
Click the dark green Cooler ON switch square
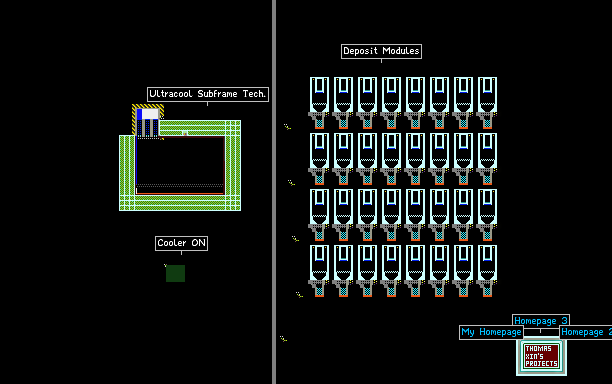tap(175, 273)
